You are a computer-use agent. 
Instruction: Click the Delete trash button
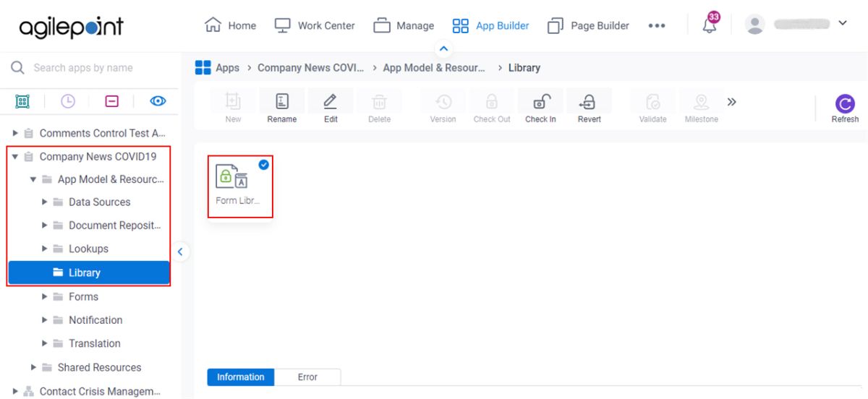(x=379, y=108)
